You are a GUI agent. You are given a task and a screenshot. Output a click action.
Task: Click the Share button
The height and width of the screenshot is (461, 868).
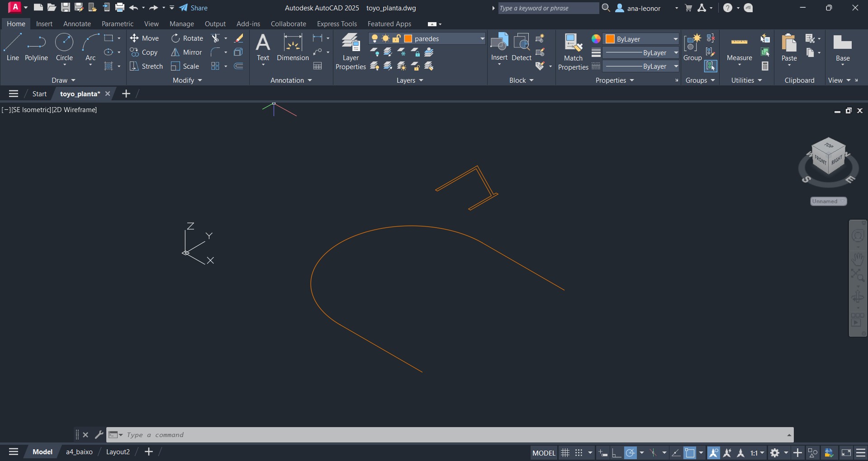194,8
